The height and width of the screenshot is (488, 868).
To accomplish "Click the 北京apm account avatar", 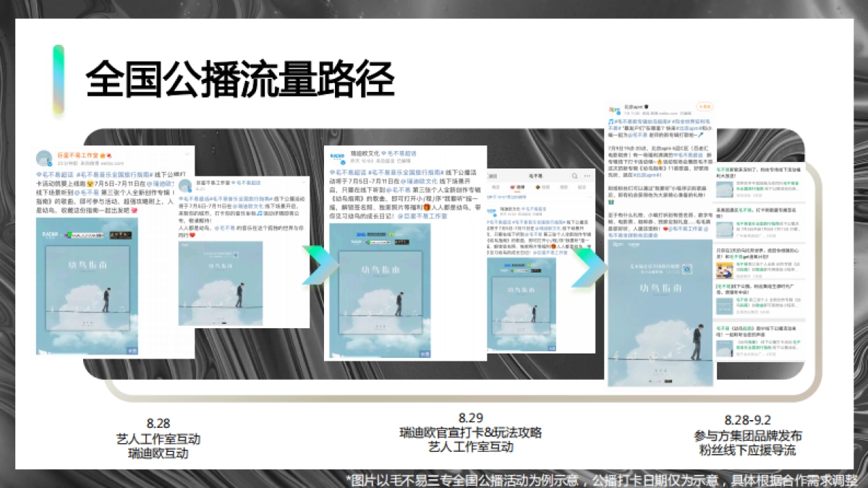I will [x=613, y=108].
